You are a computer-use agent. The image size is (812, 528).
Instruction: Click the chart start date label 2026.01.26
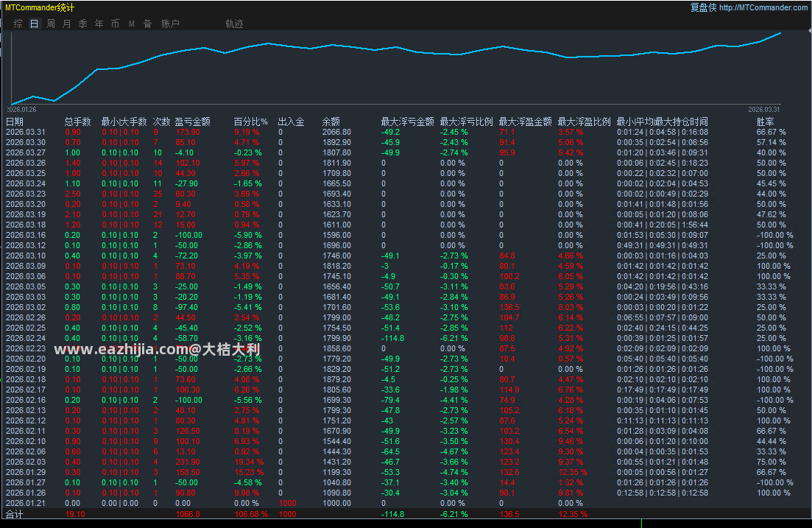22,109
